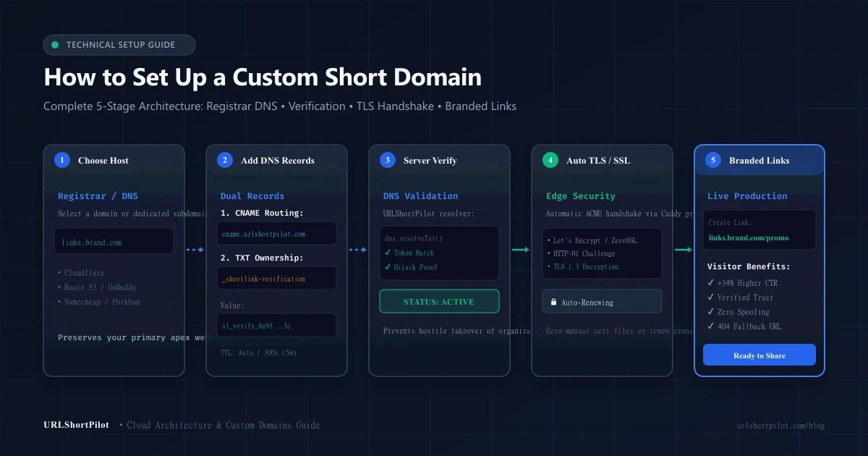Screen dimensions: 868x456
Task: Click step 5 circle for Branded Links
Action: click(x=713, y=160)
